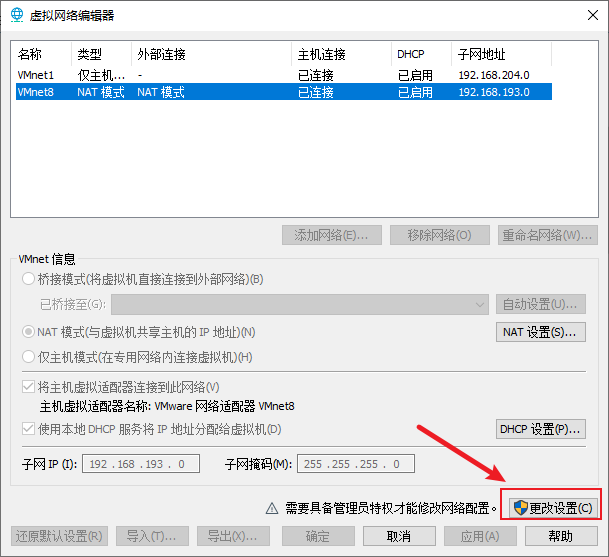Sort by 子网地址 column header

(x=501, y=54)
